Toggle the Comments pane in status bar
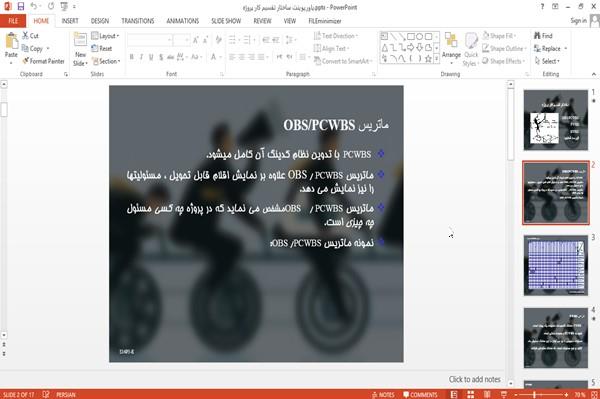This screenshot has width=600, height=399. (x=420, y=394)
